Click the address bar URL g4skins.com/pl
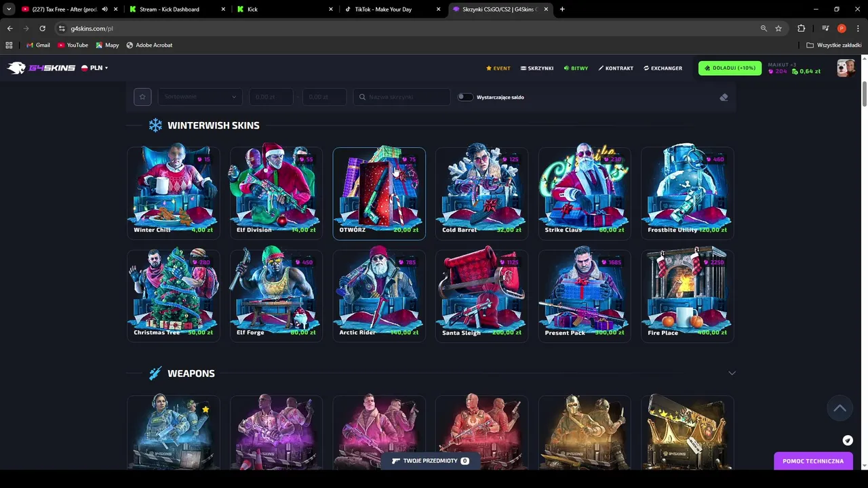 click(x=92, y=28)
